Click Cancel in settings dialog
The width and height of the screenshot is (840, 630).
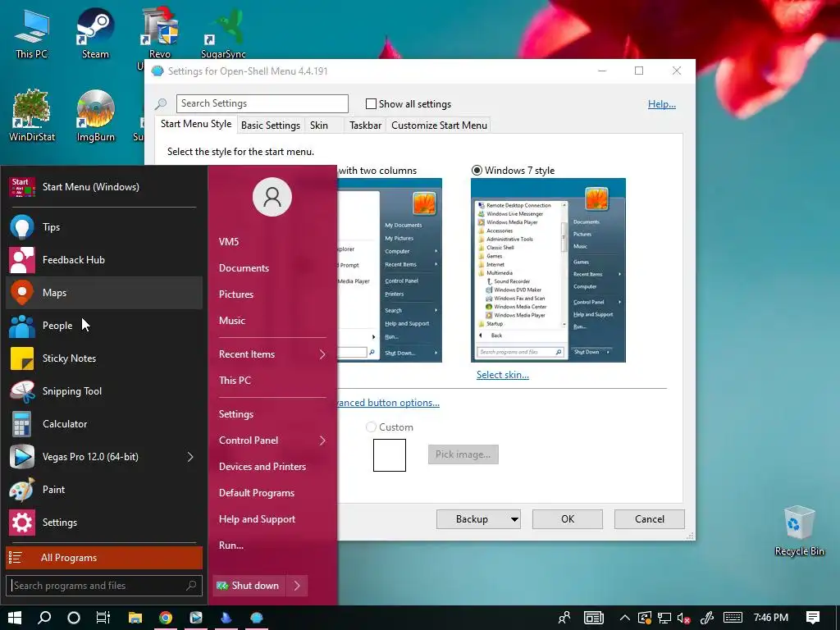[650, 519]
